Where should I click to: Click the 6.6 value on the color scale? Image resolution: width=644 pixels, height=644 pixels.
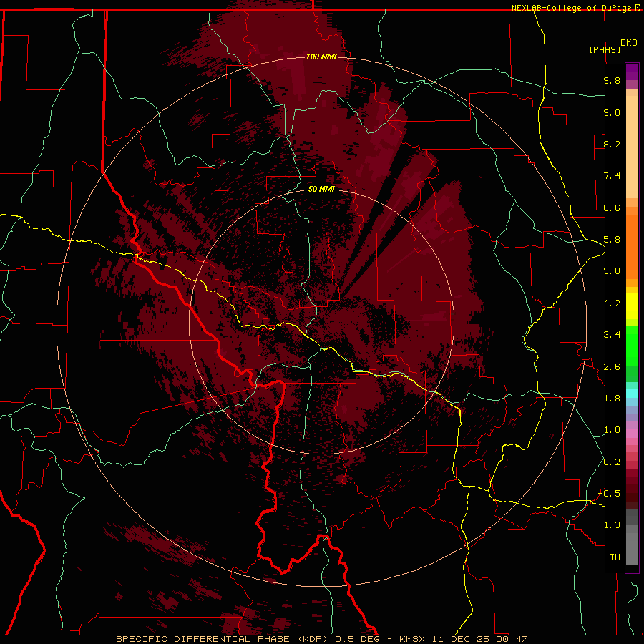(612, 208)
